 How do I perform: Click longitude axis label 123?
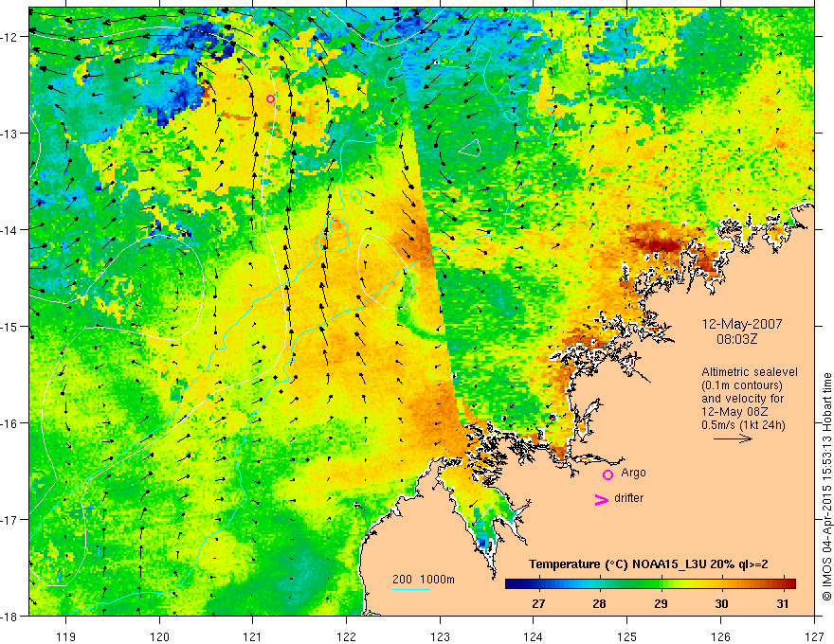pyautogui.click(x=440, y=636)
